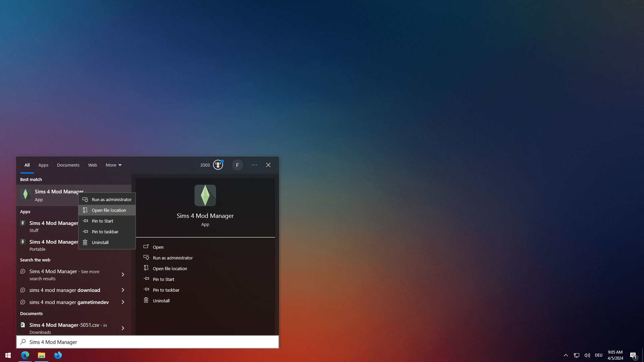644x362 pixels.
Task: Click the search magnifier icon in search box
Action: pyautogui.click(x=23, y=342)
